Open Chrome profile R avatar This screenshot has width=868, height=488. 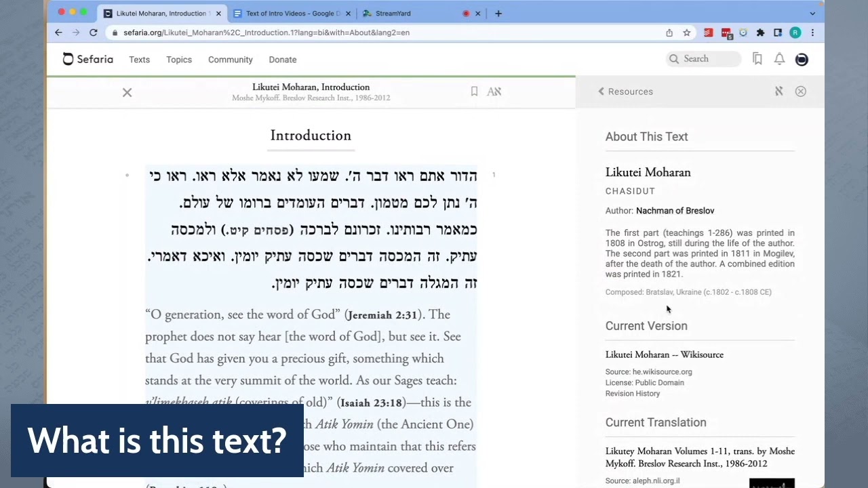point(795,33)
